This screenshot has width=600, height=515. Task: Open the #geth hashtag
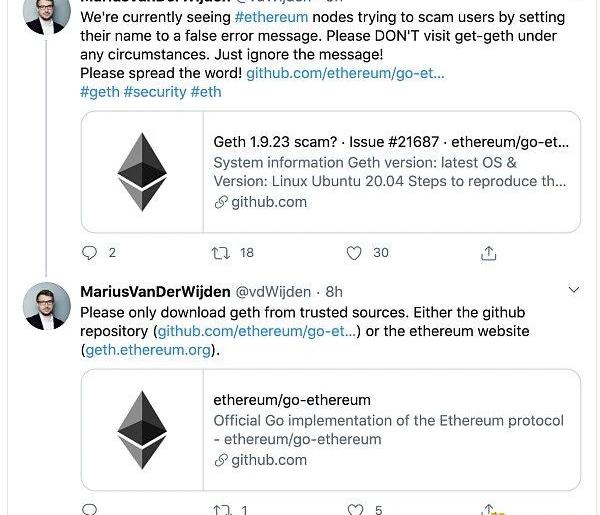99,92
